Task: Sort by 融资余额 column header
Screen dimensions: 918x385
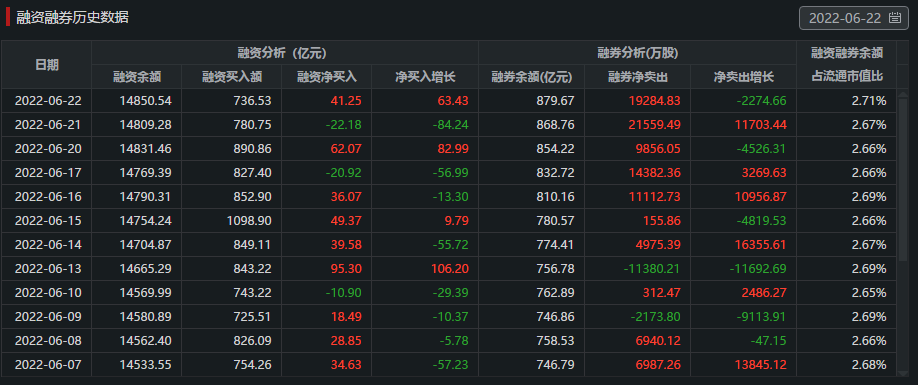Action: 136,77
